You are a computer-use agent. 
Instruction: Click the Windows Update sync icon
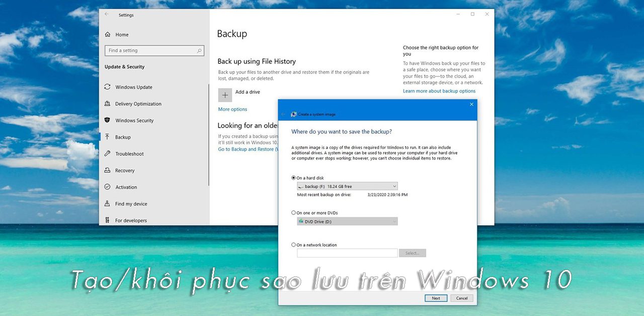107,87
